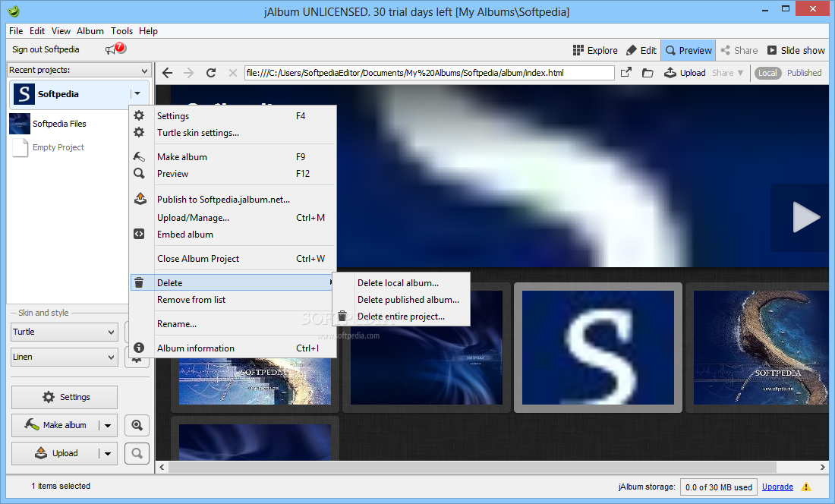Open the Share dropdown beside Upload
This screenshot has width=835, height=504.
(x=728, y=73)
